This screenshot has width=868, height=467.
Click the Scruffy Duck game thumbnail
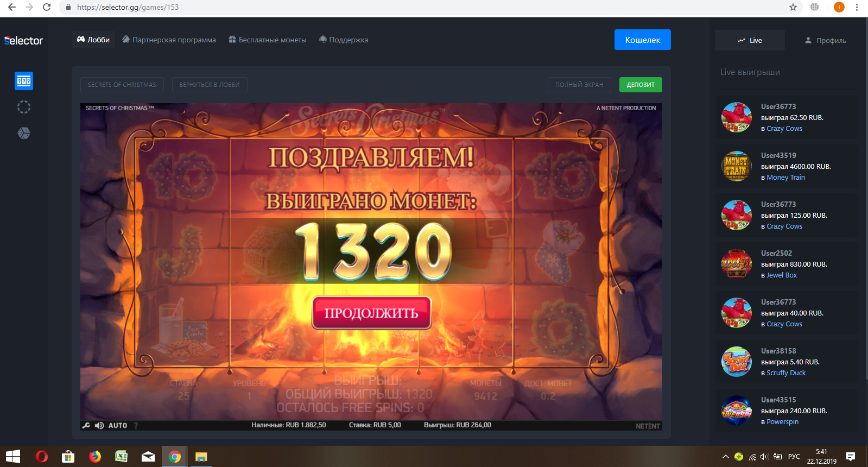coord(737,362)
